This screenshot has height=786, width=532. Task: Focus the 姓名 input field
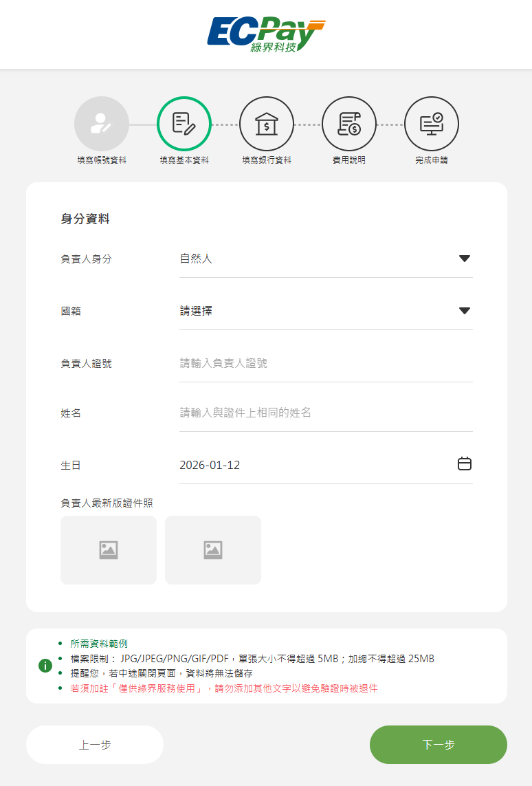(326, 413)
